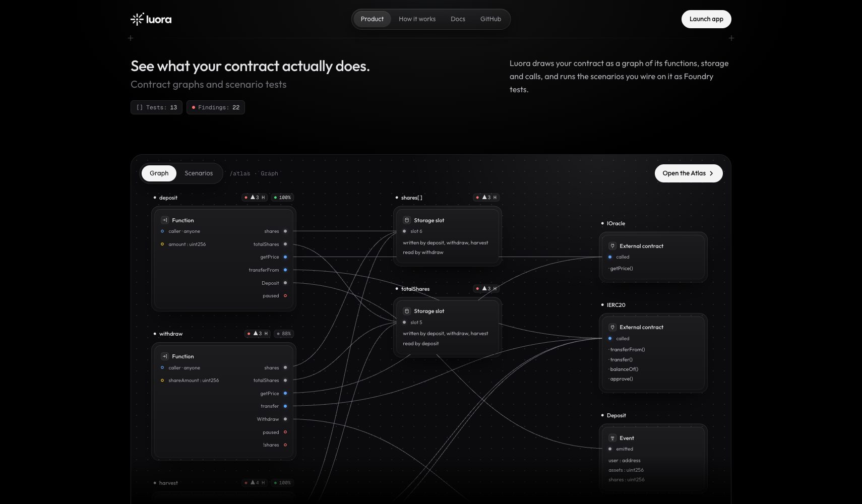862x504 pixels.
Task: Click the Tests: 13 badge
Action: click(x=156, y=107)
